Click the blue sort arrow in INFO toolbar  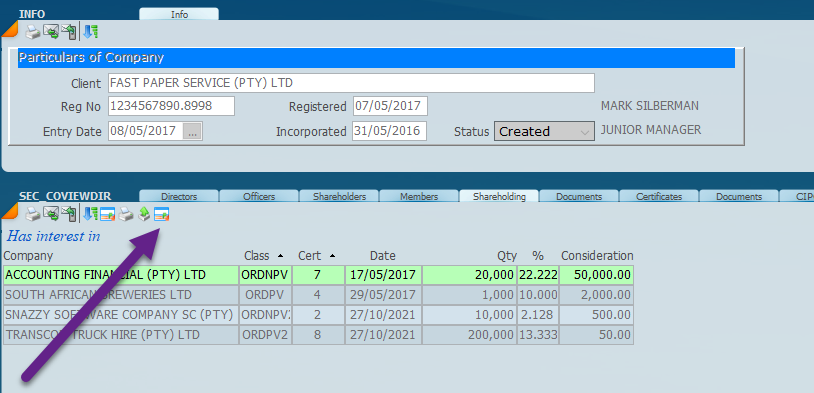(x=91, y=32)
